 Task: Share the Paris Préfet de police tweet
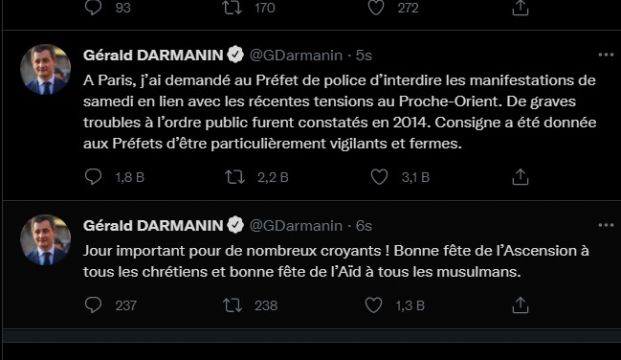[x=520, y=177]
